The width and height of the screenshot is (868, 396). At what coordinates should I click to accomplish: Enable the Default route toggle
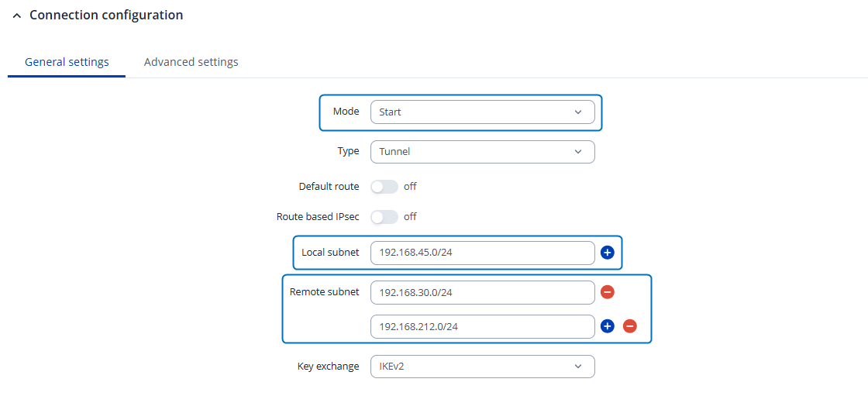coord(384,187)
